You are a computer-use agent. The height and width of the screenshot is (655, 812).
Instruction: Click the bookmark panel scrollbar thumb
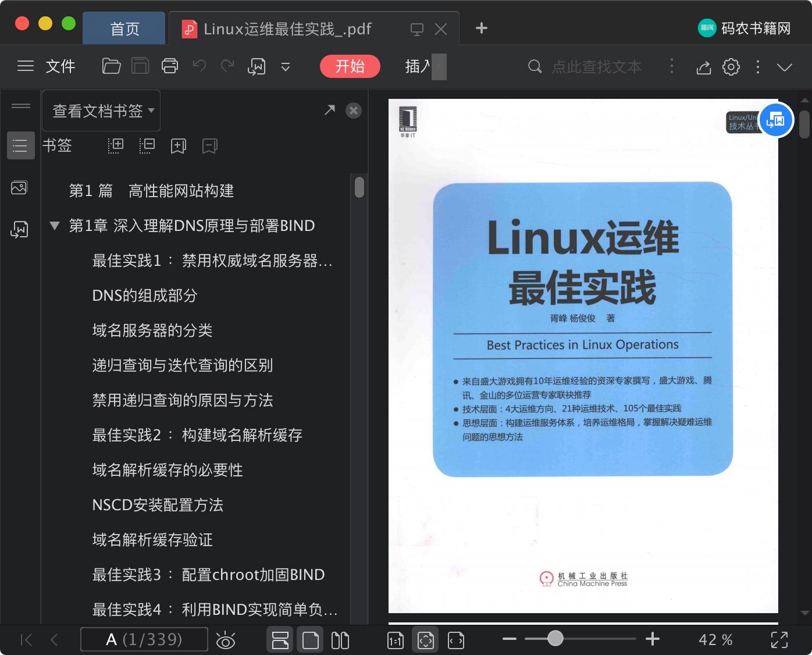tap(359, 187)
